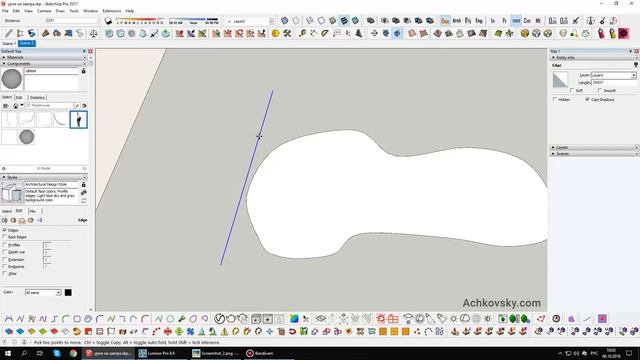Enable Hidden checkbox in Entity Info
Viewport: 640px width, 360px height.
pos(555,99)
